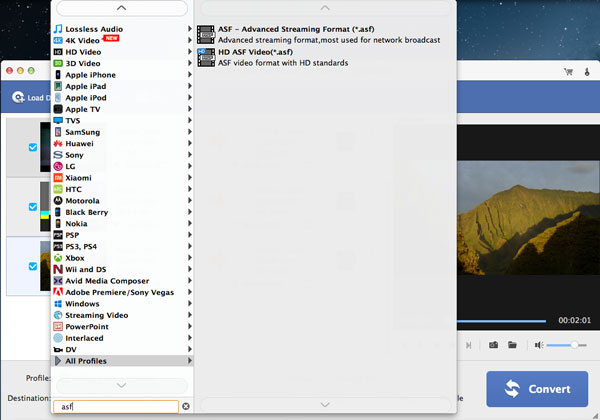Clear the profile search field
Viewport: 600px width, 420px height.
tap(186, 406)
